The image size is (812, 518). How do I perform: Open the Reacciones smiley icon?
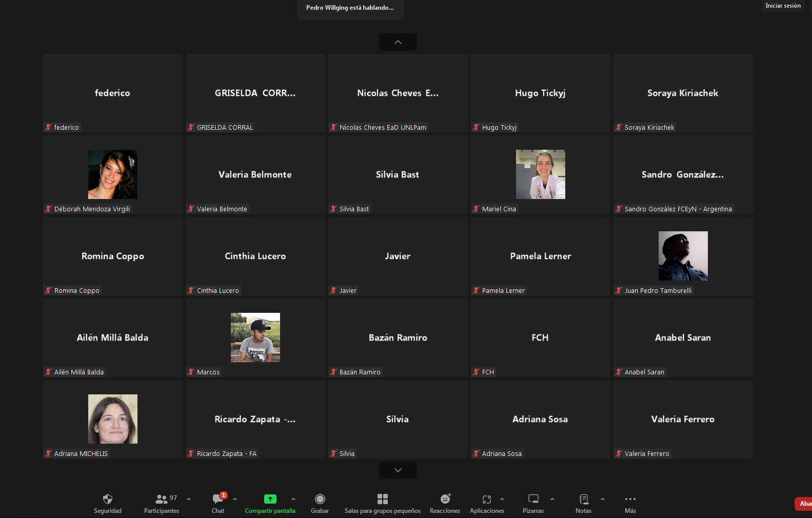(445, 499)
